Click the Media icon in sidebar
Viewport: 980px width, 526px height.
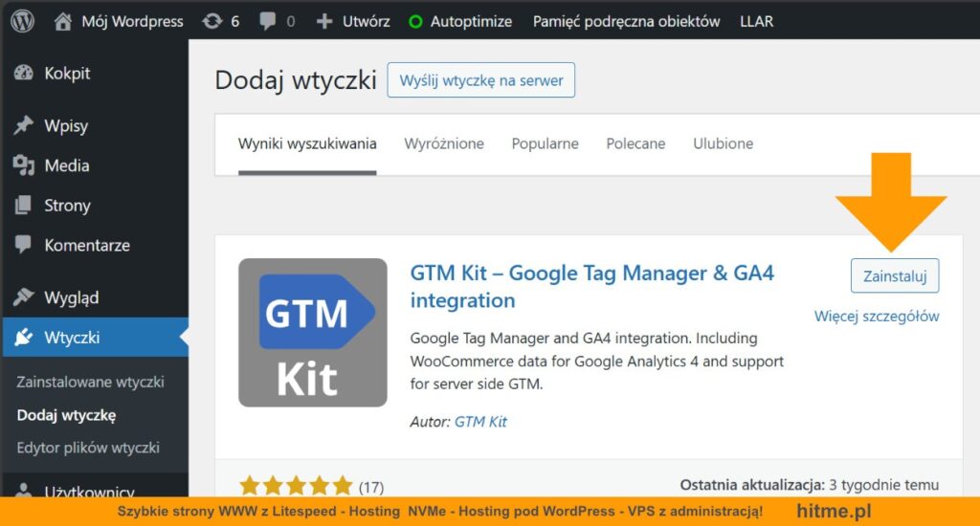coord(23,165)
